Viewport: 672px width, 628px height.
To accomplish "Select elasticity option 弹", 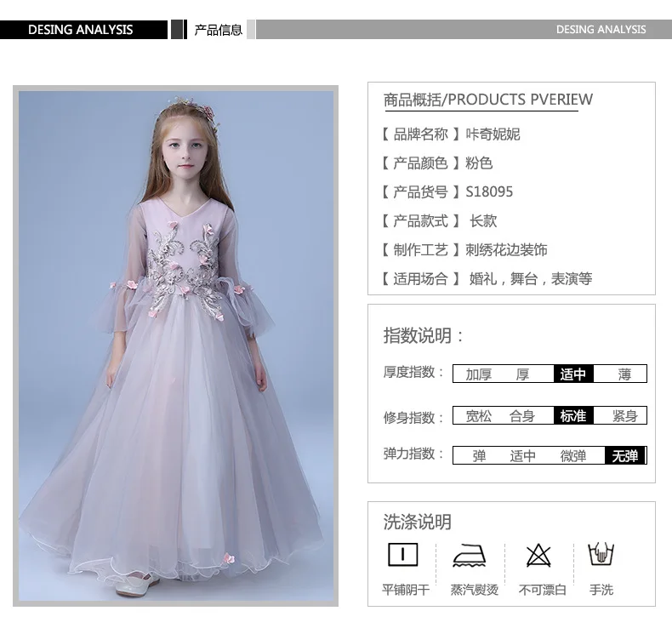I will point(479,455).
